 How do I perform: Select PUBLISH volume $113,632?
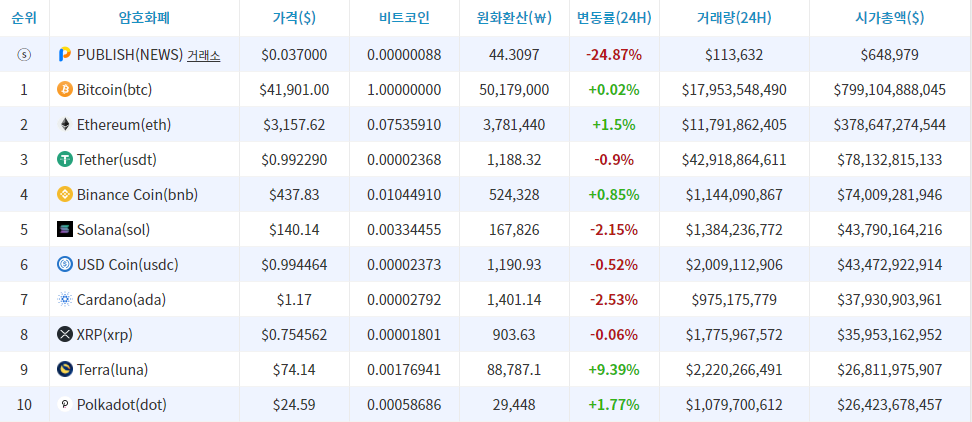pyautogui.click(x=734, y=55)
